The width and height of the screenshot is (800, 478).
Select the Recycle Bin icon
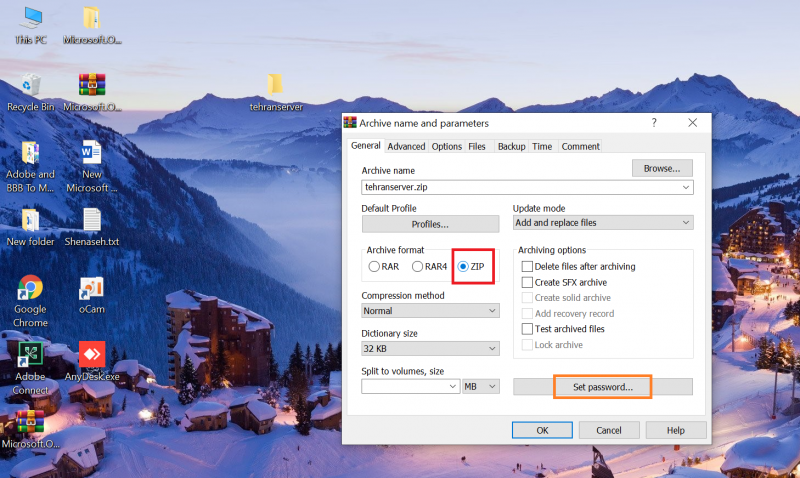coord(30,86)
